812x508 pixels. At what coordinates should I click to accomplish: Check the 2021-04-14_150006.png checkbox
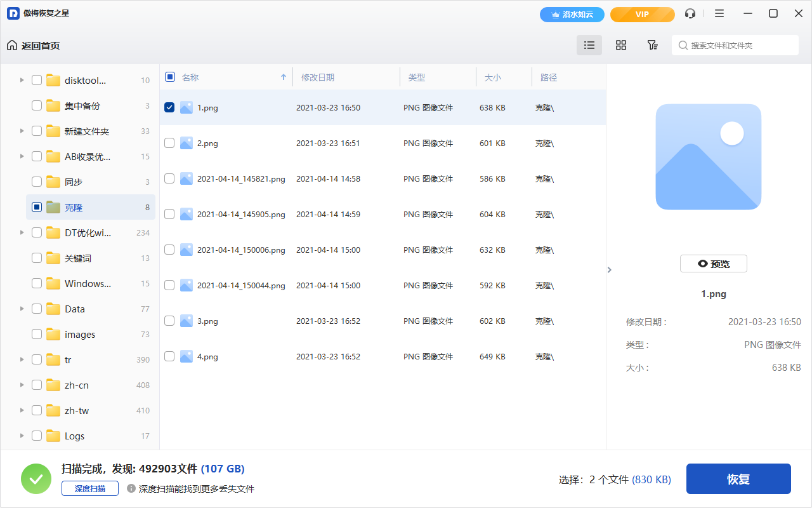coord(169,250)
